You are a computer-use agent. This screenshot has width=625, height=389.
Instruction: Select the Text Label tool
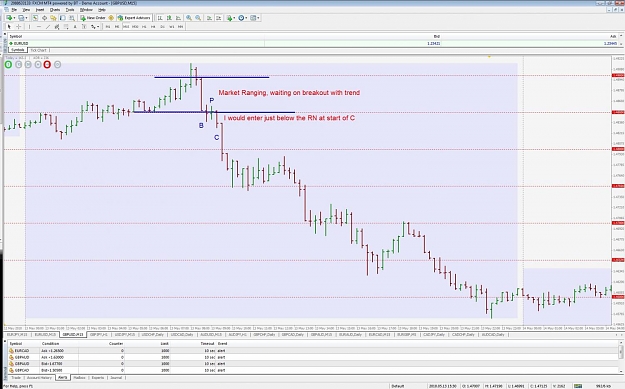[84, 27]
